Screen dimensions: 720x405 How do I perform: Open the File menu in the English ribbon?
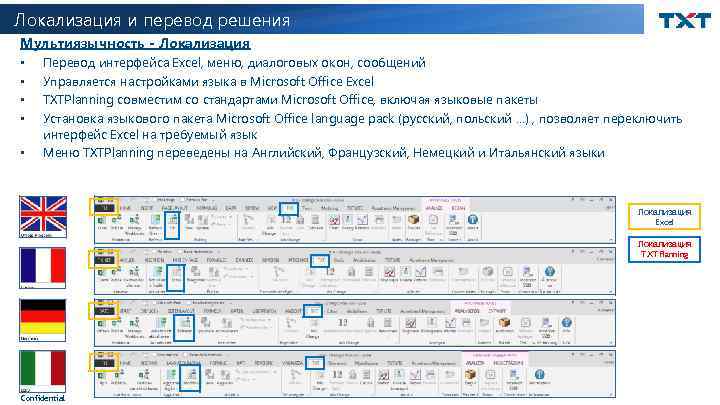pos(106,208)
